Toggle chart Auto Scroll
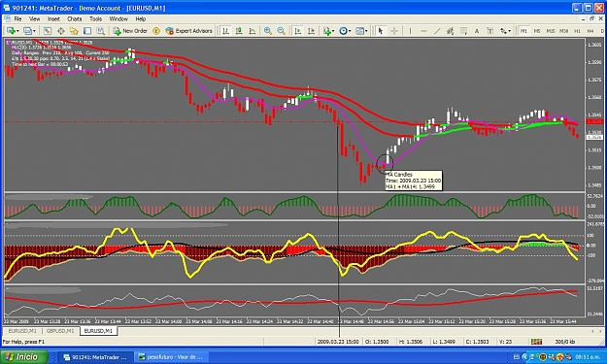The height and width of the screenshot is (364, 607). (297, 31)
